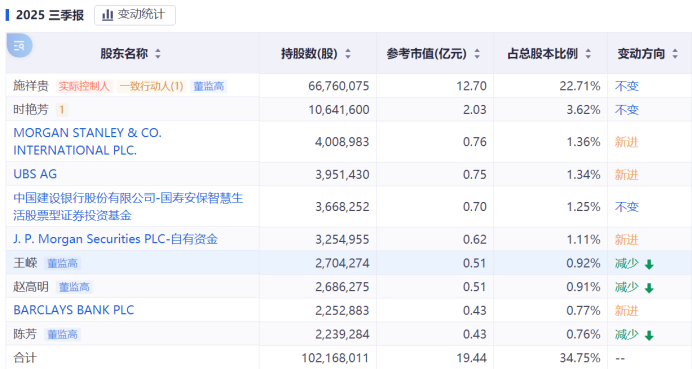This screenshot has width=692, height=369.
Task: Click total share count 102,168,011
Action: pyautogui.click(x=335, y=358)
